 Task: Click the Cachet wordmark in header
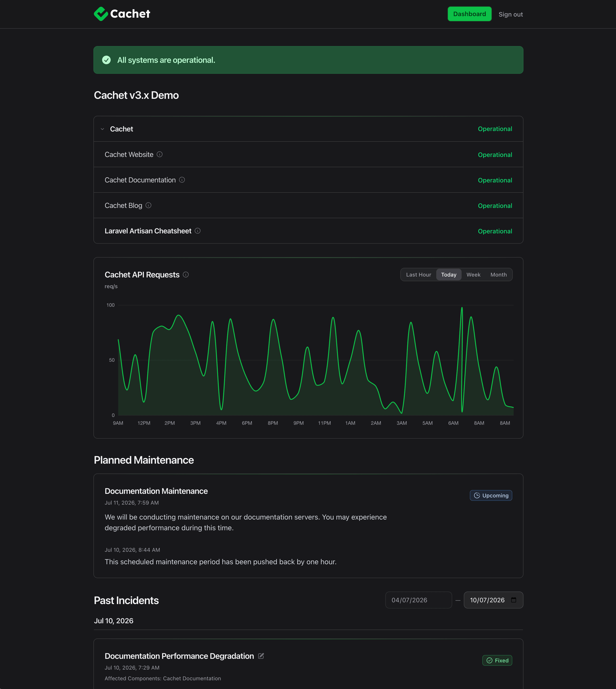[x=130, y=14]
